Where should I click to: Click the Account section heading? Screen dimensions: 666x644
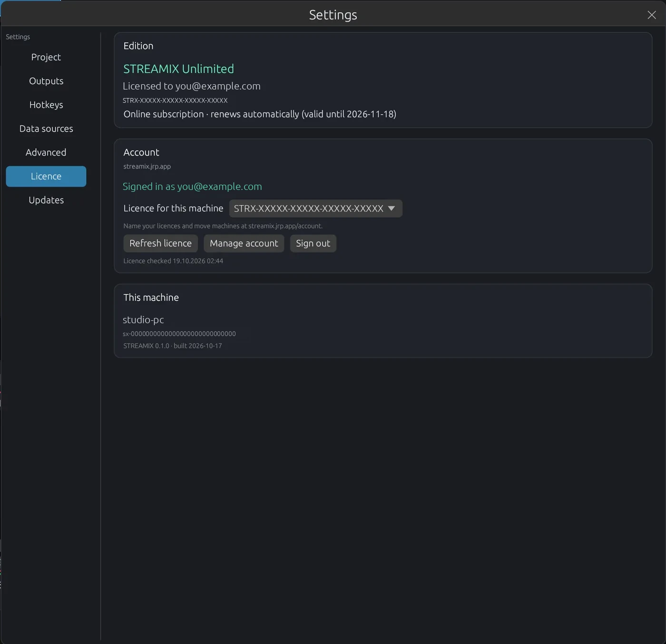141,152
